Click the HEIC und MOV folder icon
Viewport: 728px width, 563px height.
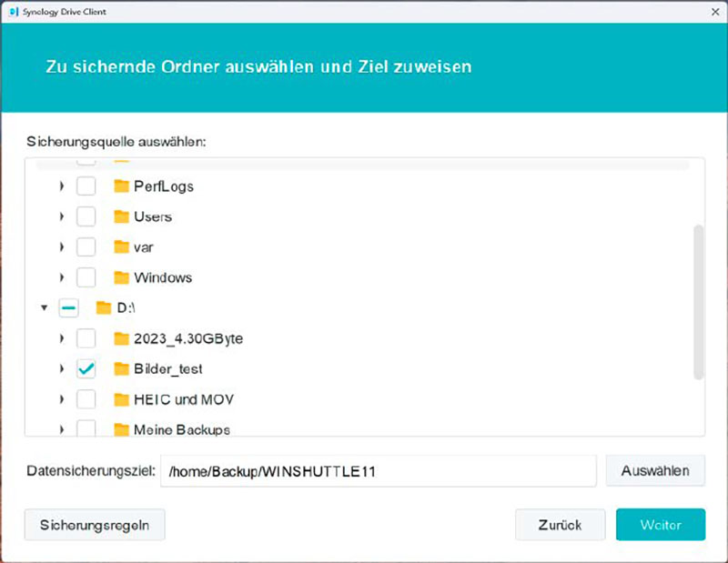[122, 399]
